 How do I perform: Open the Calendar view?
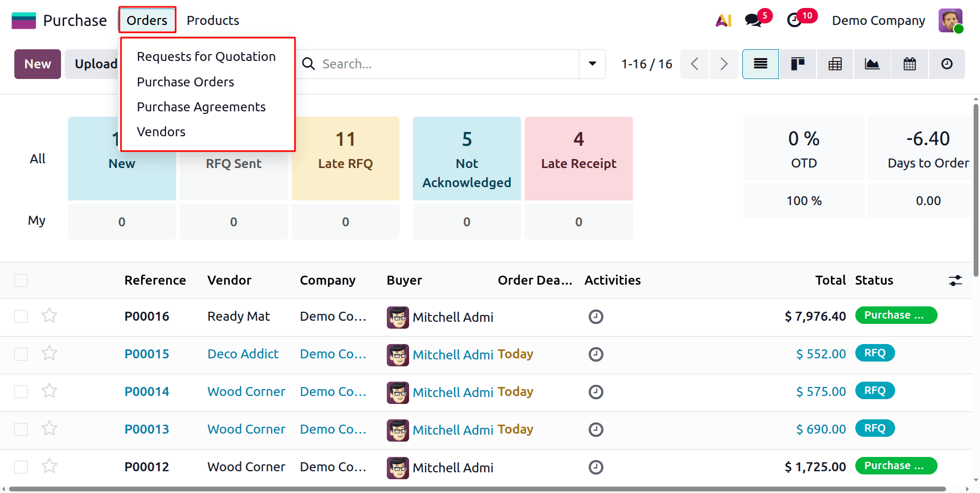[909, 64]
